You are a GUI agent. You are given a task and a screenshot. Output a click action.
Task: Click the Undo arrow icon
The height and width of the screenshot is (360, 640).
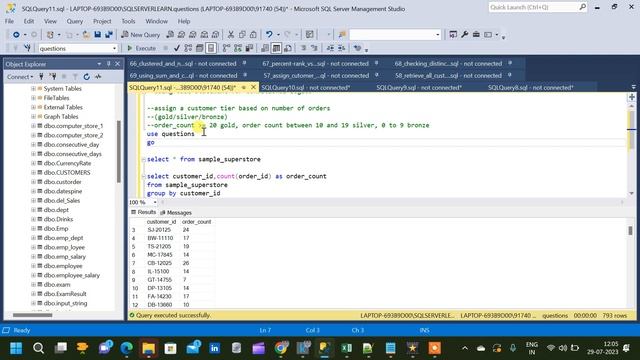(x=269, y=35)
